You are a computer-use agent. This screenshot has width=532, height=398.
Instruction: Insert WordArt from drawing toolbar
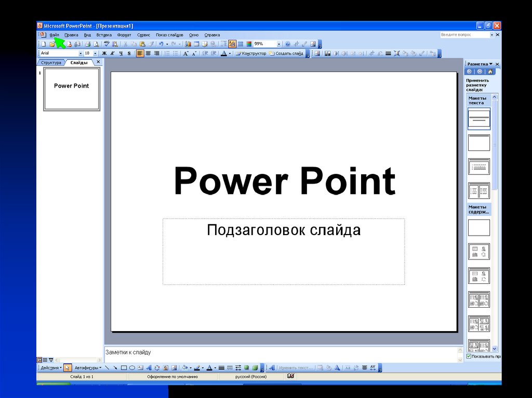point(149,368)
